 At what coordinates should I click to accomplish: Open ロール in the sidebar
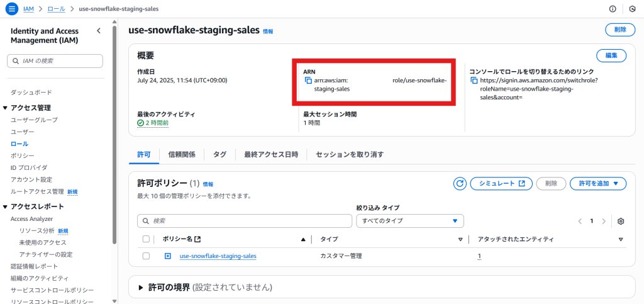click(19, 144)
